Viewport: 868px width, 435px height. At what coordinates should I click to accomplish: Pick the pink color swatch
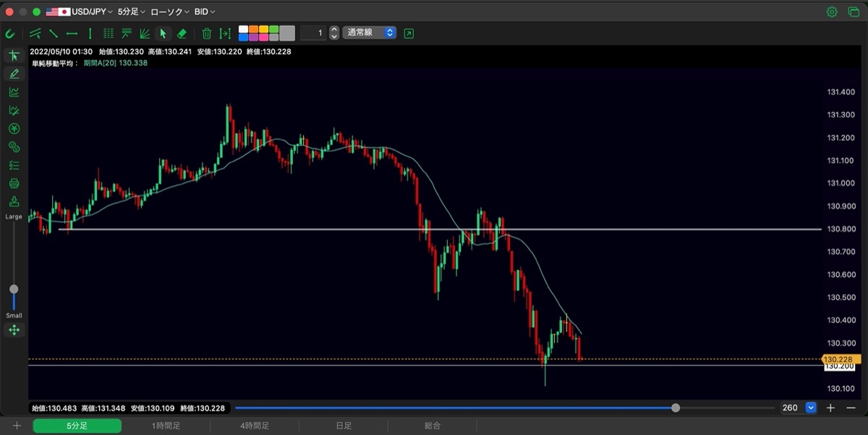263,37
